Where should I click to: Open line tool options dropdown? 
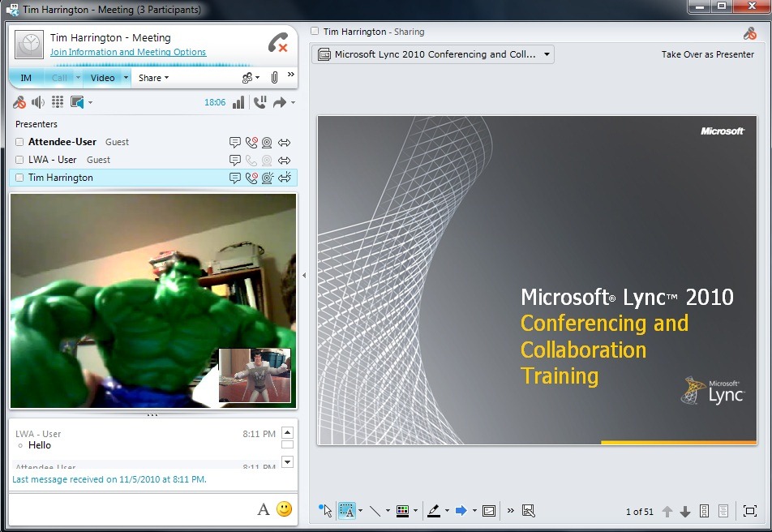[388, 510]
